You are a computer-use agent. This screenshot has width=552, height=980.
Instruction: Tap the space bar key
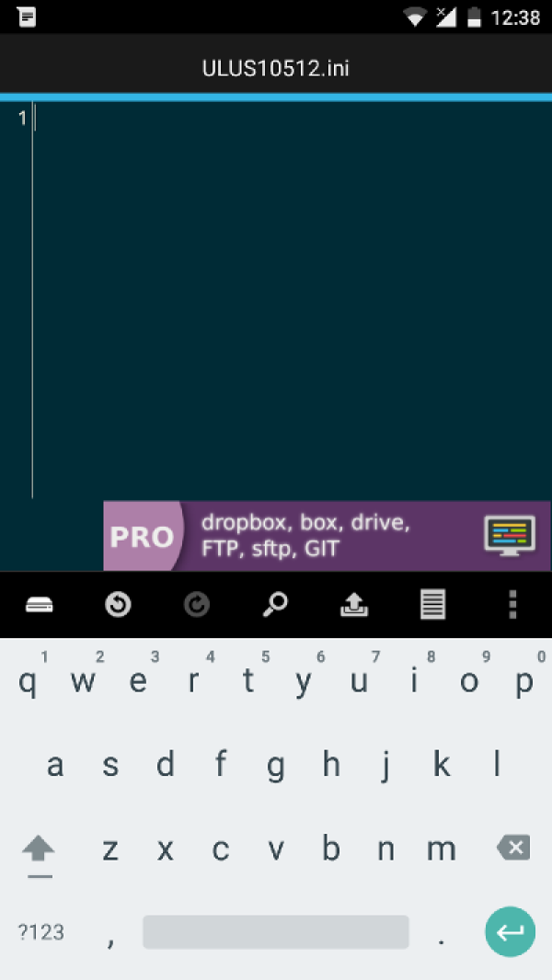point(276,932)
